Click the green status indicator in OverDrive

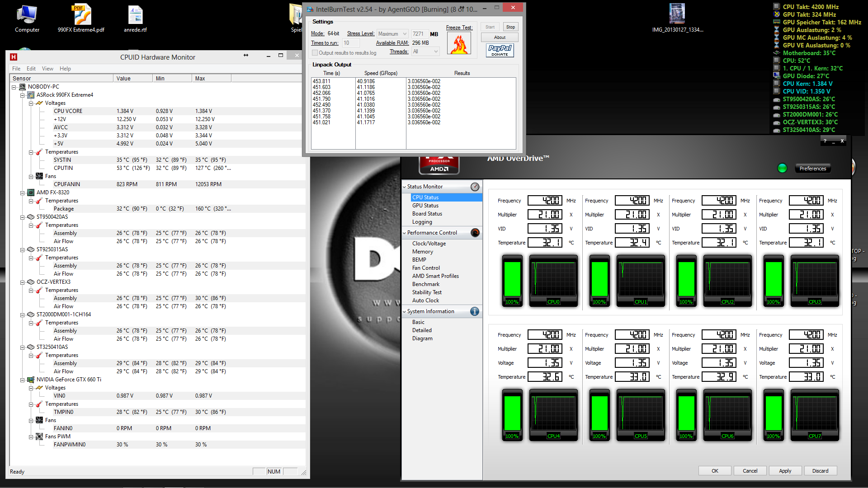[782, 169]
